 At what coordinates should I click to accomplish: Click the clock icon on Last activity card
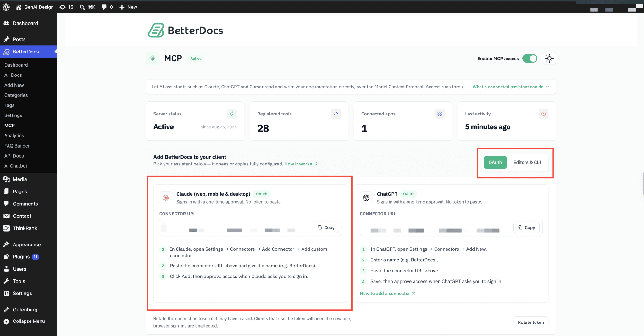(x=543, y=114)
